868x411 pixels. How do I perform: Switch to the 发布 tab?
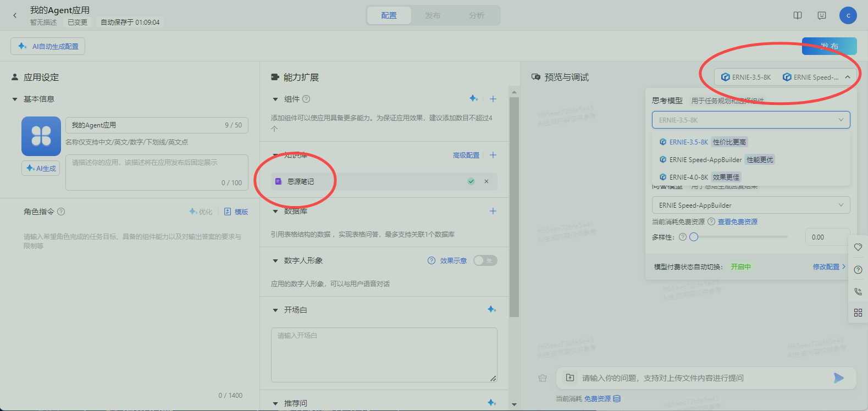click(433, 15)
